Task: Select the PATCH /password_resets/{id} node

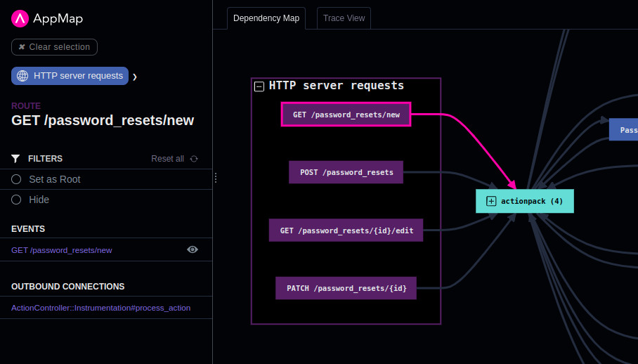Action: [346, 288]
